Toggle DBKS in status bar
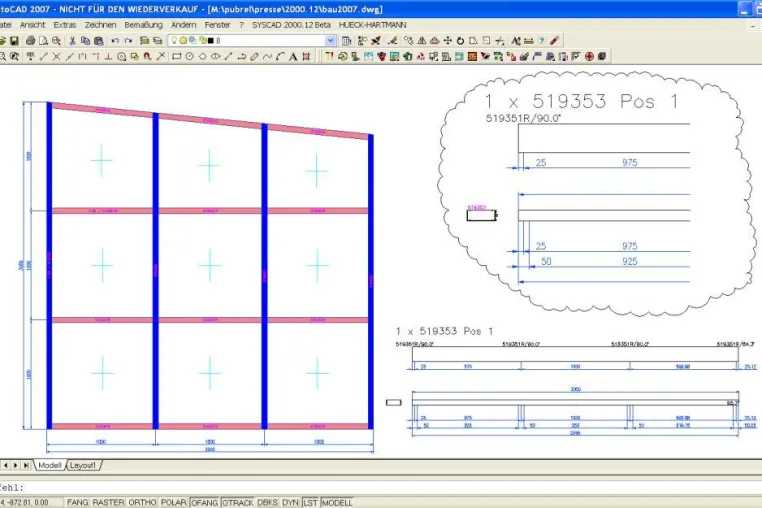 click(x=267, y=502)
